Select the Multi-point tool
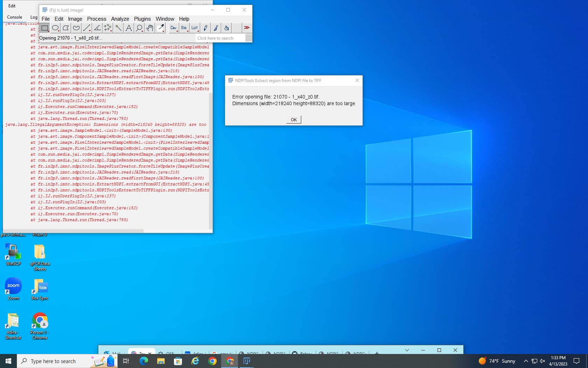This screenshot has width=588, height=368. tap(107, 28)
